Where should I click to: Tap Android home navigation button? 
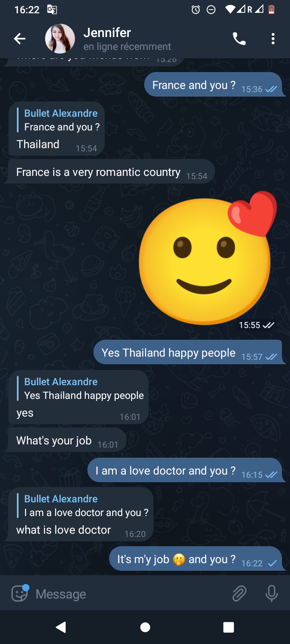pos(145,627)
